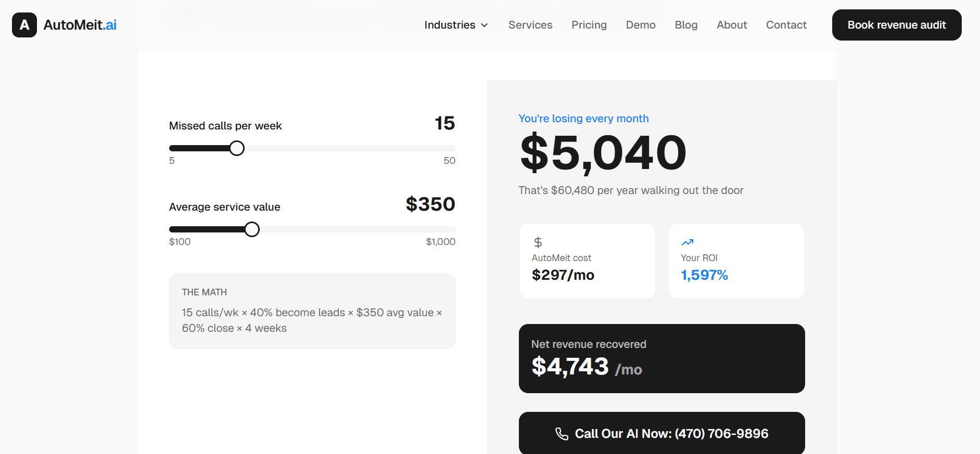Open the Services menu item

[x=530, y=25]
